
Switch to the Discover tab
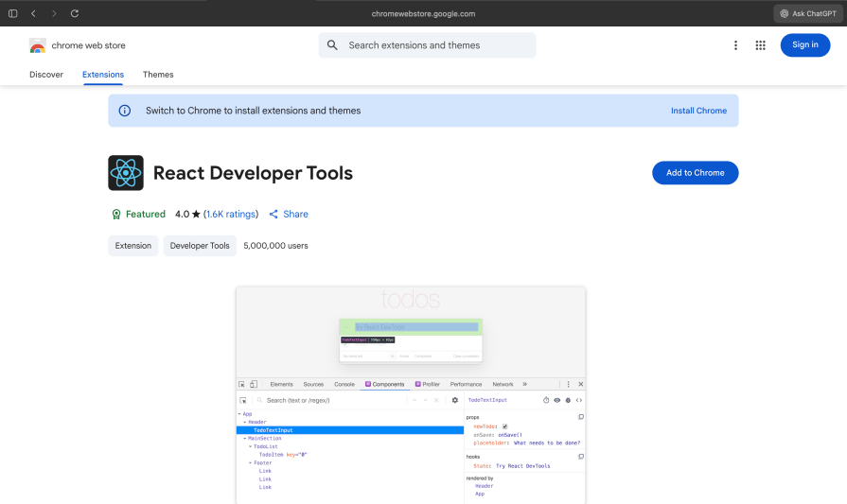tap(46, 75)
